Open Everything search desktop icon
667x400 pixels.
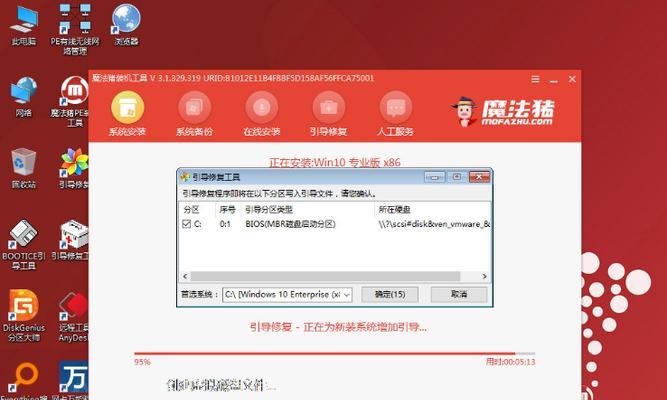point(23,381)
